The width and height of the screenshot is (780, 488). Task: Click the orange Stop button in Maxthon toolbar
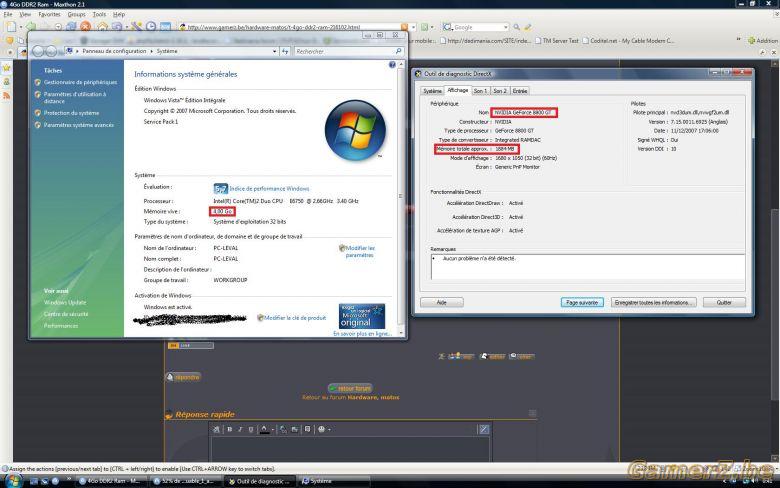86,26
